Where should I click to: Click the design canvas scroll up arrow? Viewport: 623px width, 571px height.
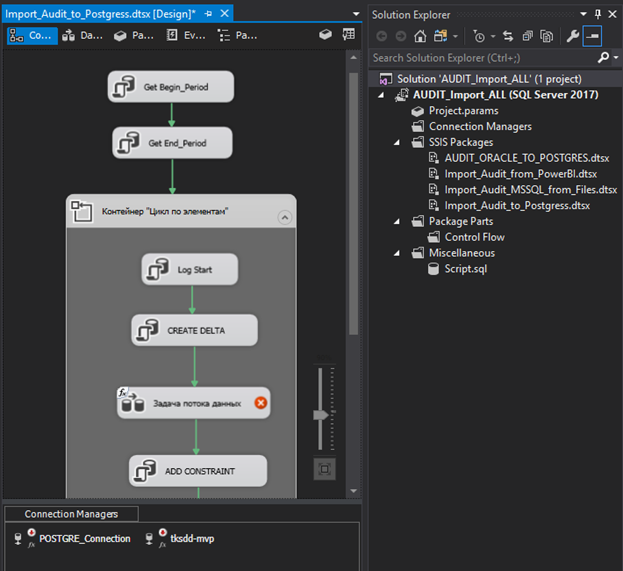click(354, 58)
